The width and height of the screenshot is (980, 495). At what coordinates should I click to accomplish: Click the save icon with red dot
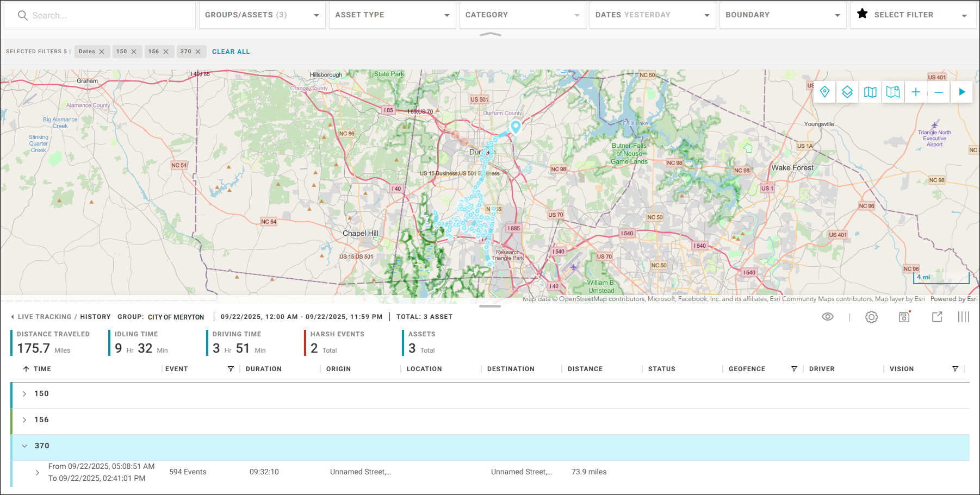(x=904, y=317)
